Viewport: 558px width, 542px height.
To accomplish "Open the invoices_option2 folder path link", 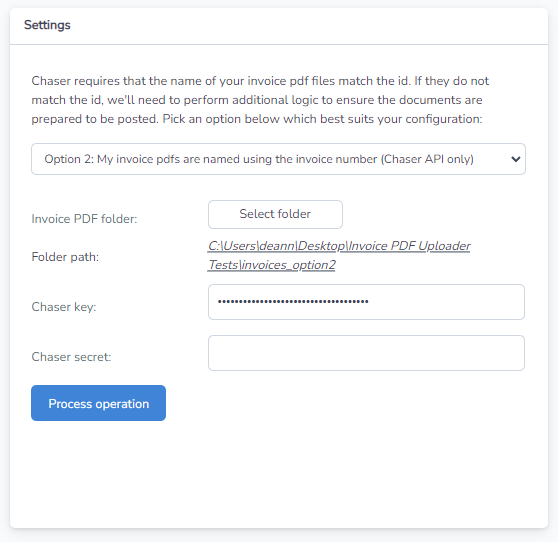I will coord(339,255).
